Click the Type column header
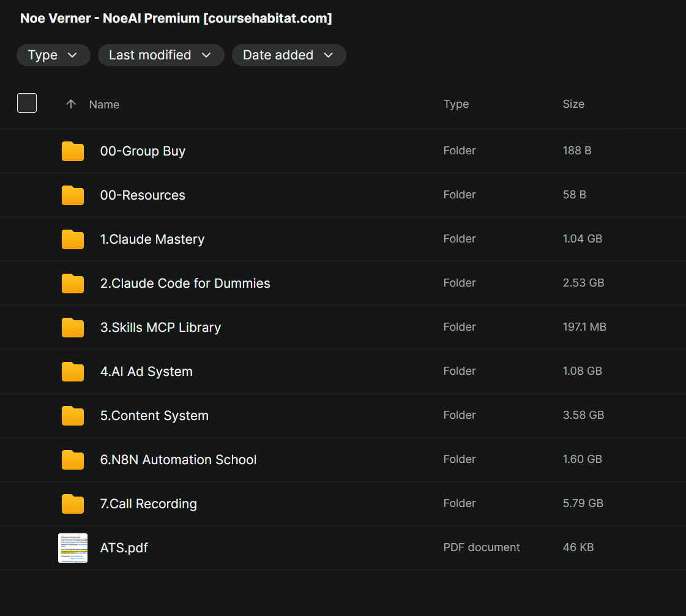This screenshot has height=616, width=686. (x=456, y=104)
